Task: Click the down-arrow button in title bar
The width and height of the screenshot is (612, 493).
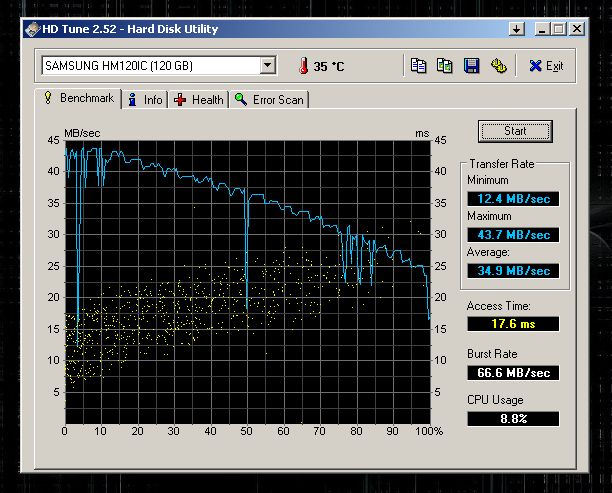Action: coord(517,30)
